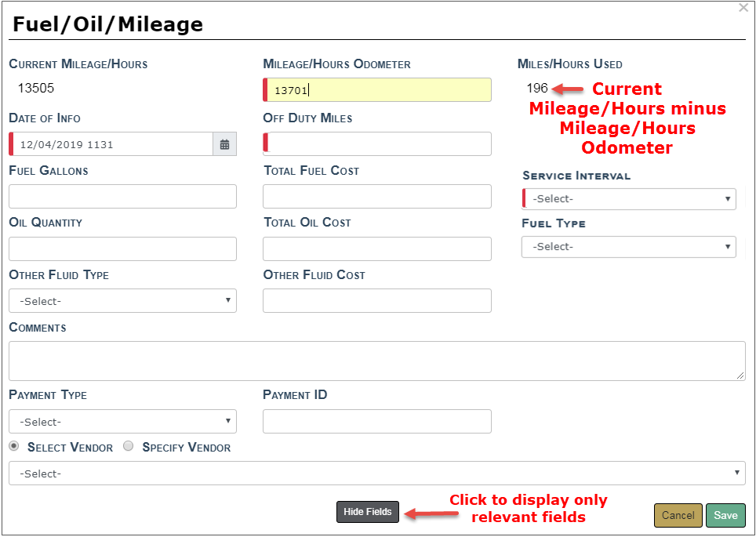The image size is (756, 537).
Task: Click the Fuel Gallons input box
Action: pos(122,197)
